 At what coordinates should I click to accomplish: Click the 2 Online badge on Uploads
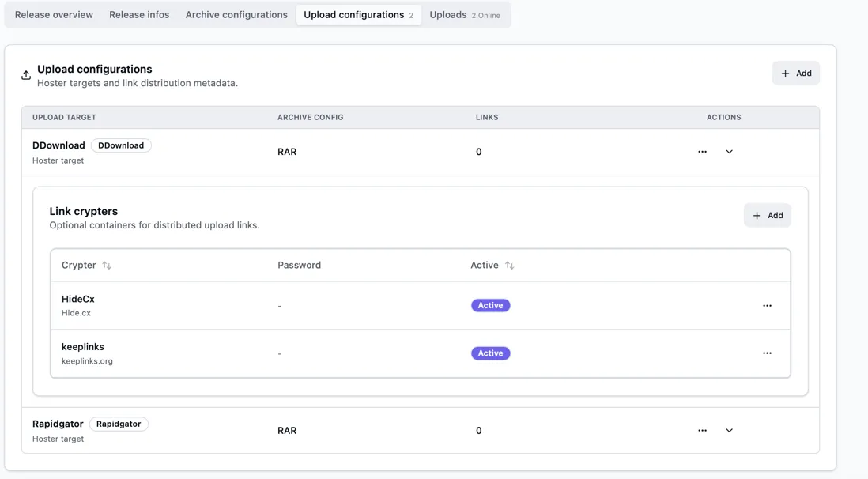[485, 16]
